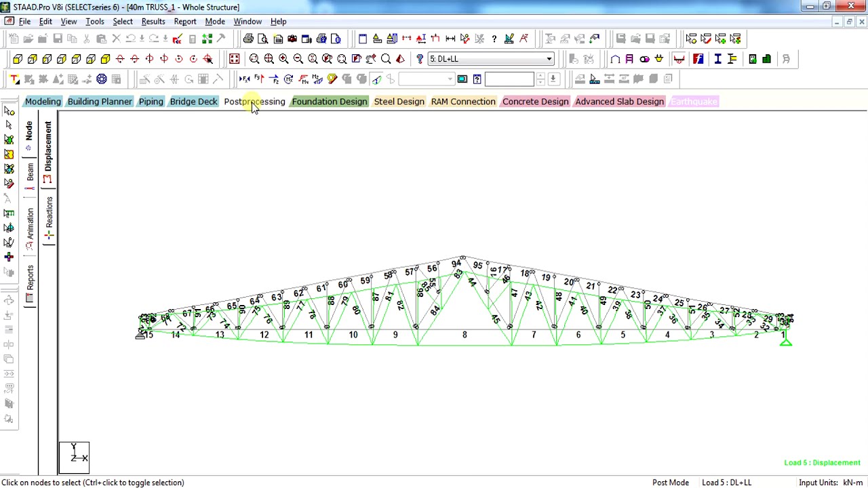Toggle the deflection display icon
The width and height of the screenshot is (868, 488).
pos(376,79)
